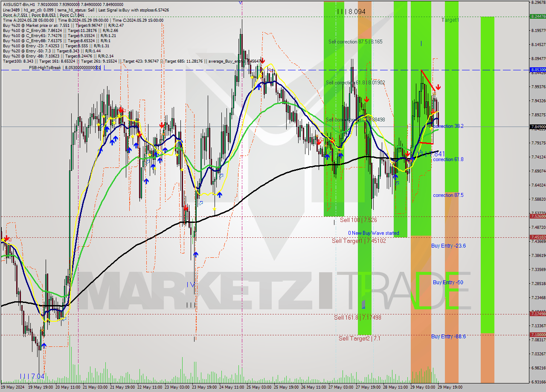Click the '| | | 7.841' wave label
546x392 pixels.
pyautogui.click(x=432, y=154)
